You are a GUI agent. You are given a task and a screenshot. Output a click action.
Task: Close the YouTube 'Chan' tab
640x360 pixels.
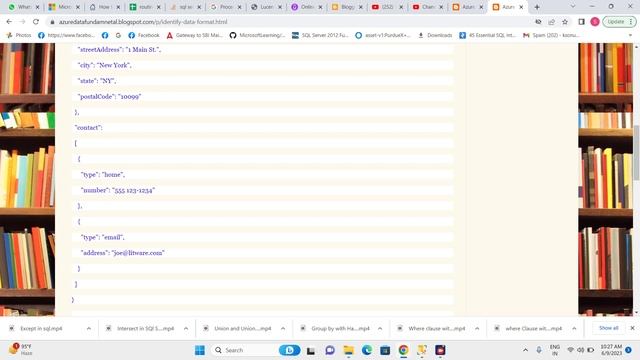pos(441,7)
